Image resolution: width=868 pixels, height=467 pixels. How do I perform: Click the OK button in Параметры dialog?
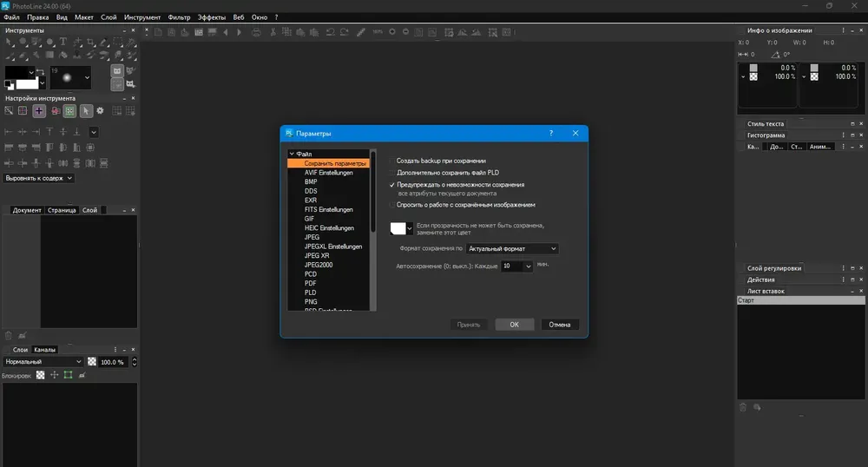[x=514, y=325]
